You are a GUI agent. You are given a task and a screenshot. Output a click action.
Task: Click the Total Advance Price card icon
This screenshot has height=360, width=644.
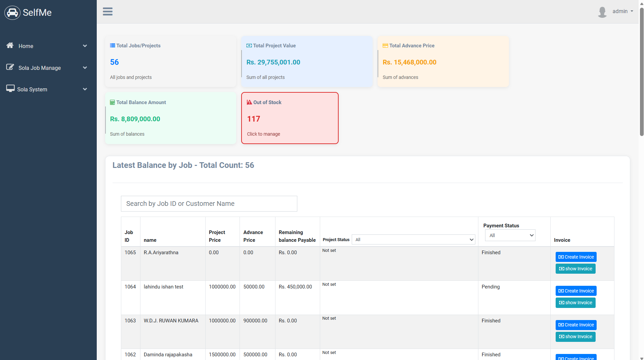pyautogui.click(x=385, y=45)
